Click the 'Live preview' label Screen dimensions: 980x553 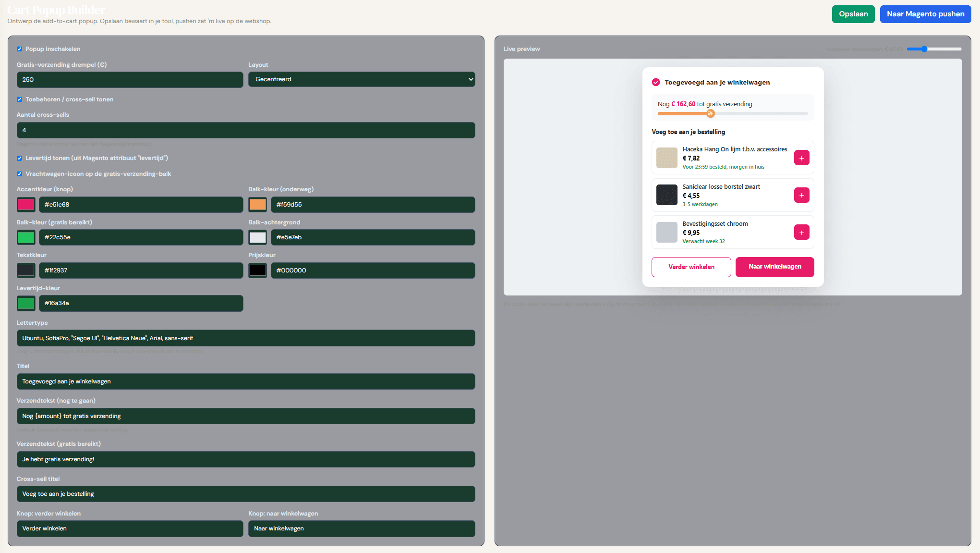pos(521,49)
